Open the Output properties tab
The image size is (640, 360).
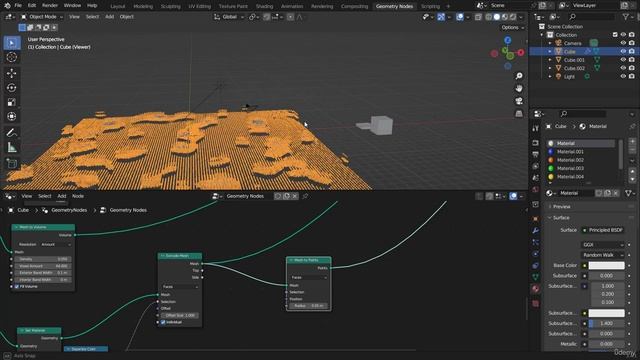pyautogui.click(x=536, y=154)
